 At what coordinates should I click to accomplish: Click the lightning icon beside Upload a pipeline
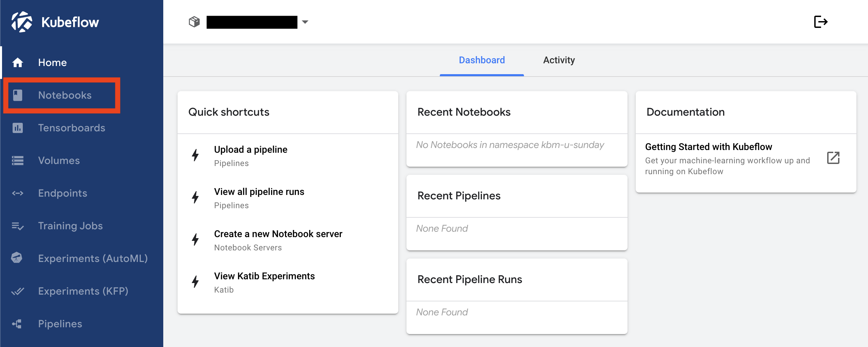[x=195, y=155]
